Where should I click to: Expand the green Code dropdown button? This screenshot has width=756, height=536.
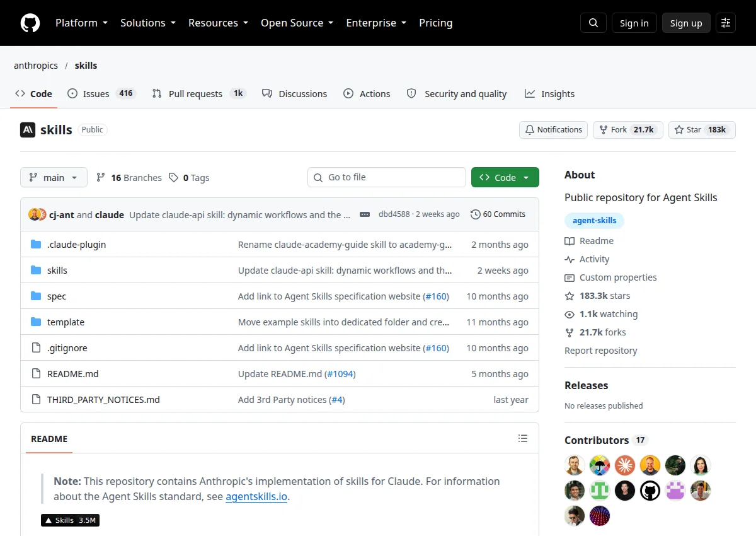point(505,178)
